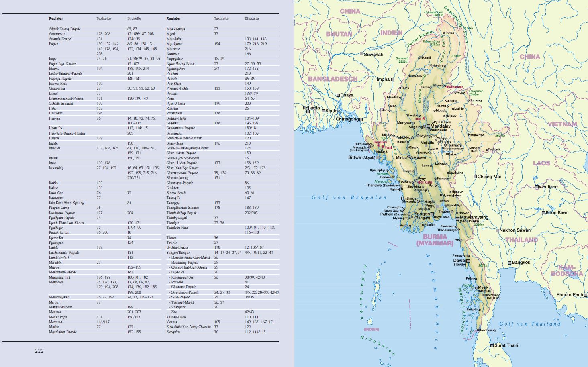Select the red star at Sri Ksetra
The width and height of the screenshot is (588, 367).
418,182
